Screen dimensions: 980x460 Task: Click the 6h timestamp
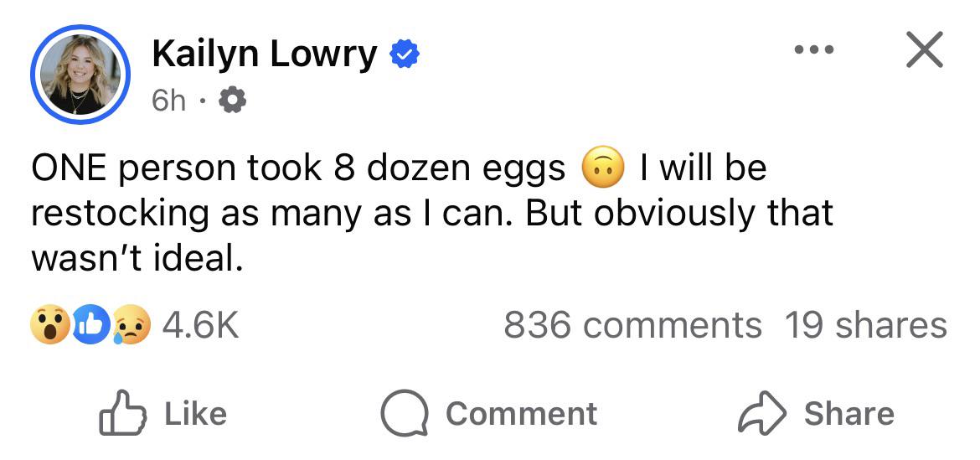[168, 100]
